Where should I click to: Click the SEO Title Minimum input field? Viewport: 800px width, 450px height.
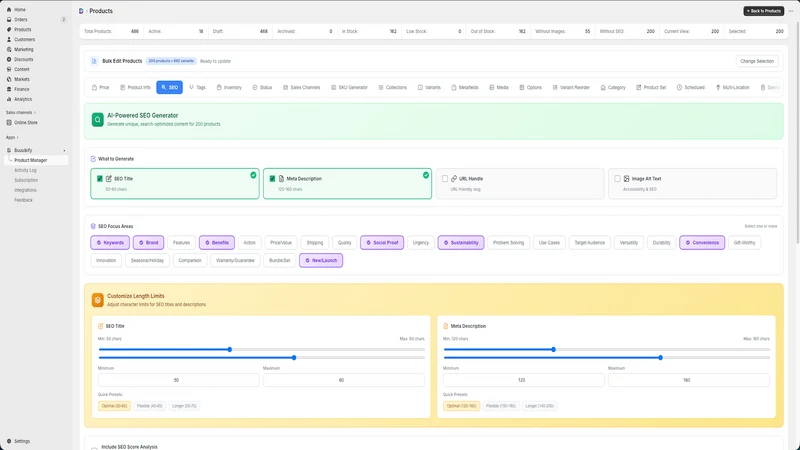179,380
